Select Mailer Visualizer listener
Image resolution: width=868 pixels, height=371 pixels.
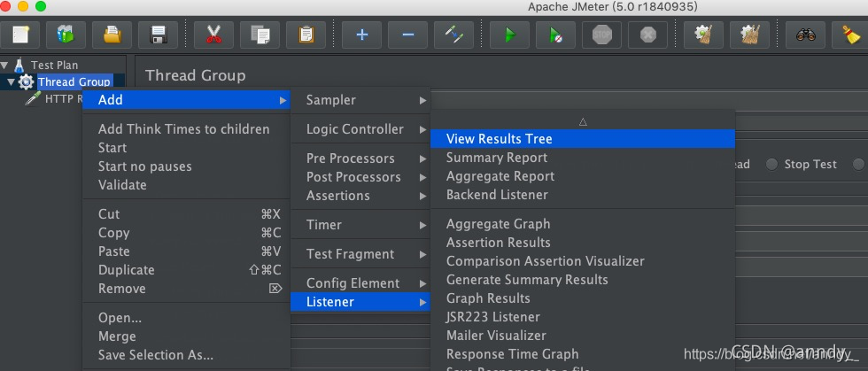(583, 336)
